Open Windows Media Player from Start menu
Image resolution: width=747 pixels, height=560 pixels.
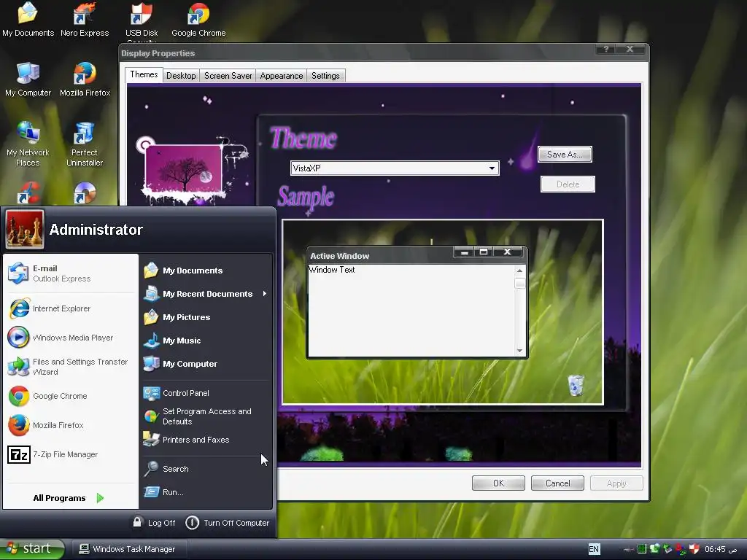tap(71, 338)
